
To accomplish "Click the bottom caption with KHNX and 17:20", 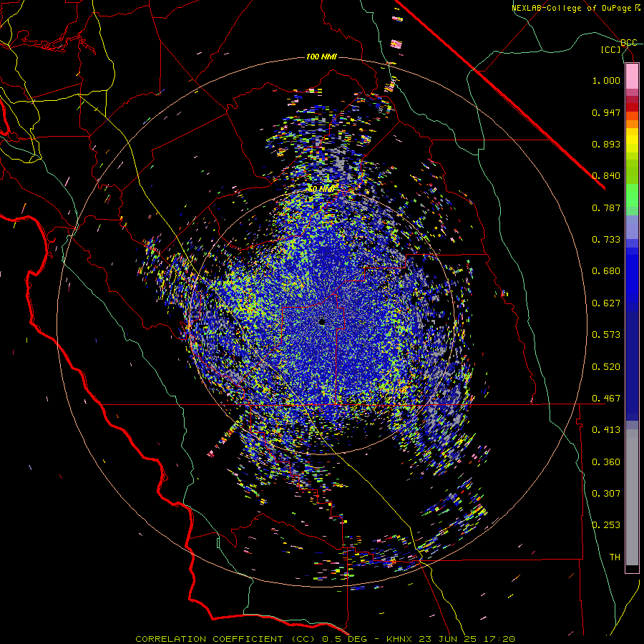I will (x=325, y=639).
